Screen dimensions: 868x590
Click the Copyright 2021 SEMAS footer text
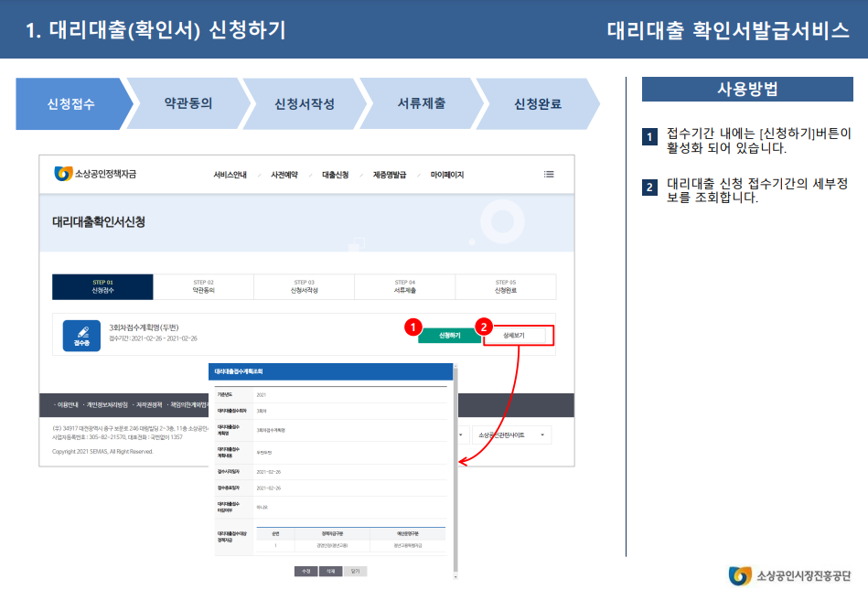click(x=102, y=452)
